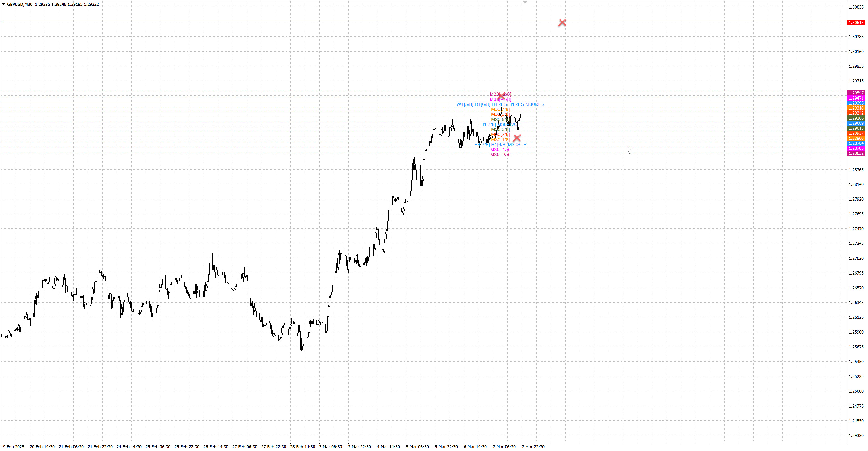The height and width of the screenshot is (451, 868).
Task: Click the 7 Mar 22:30 time axis label
Action: (533, 447)
